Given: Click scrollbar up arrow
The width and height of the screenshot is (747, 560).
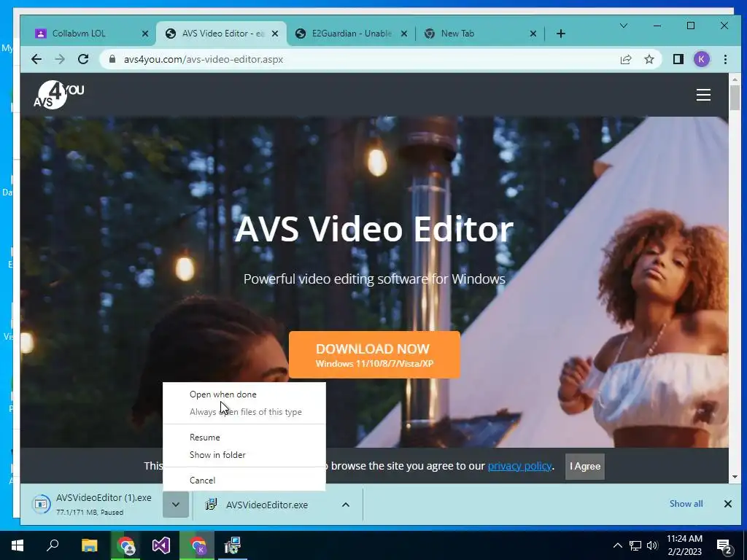Looking at the screenshot, I should tap(735, 79).
